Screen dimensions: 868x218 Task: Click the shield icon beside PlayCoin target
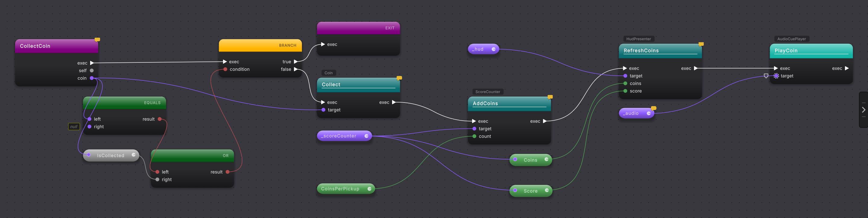pyautogui.click(x=766, y=76)
